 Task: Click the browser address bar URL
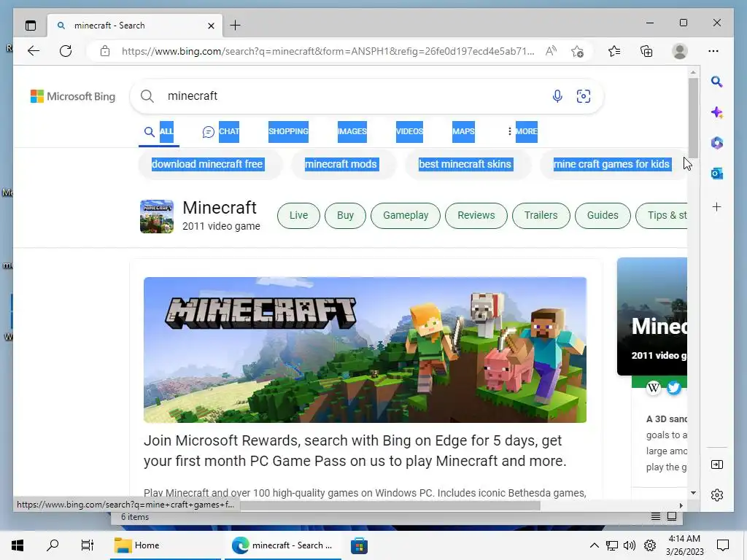point(328,51)
